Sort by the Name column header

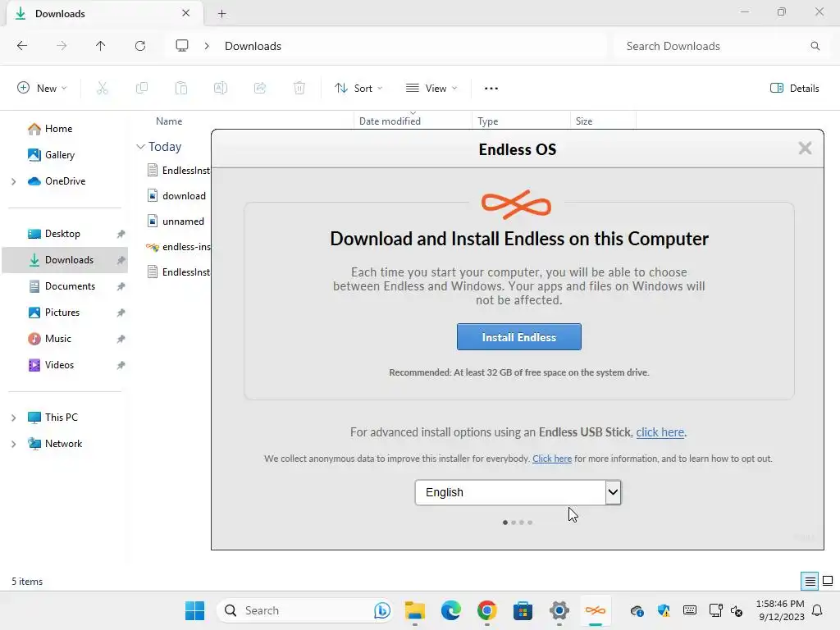[169, 121]
